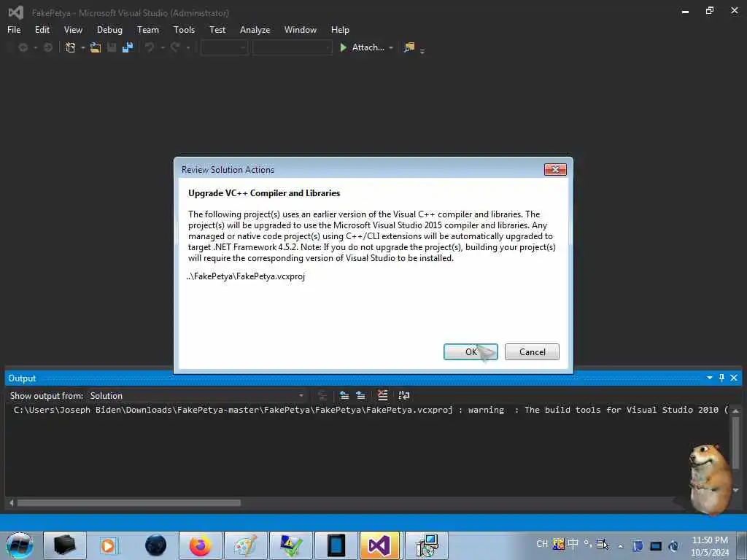Click the Find in Files toolbar icon
Screen dimensions: 747x560
409,47
